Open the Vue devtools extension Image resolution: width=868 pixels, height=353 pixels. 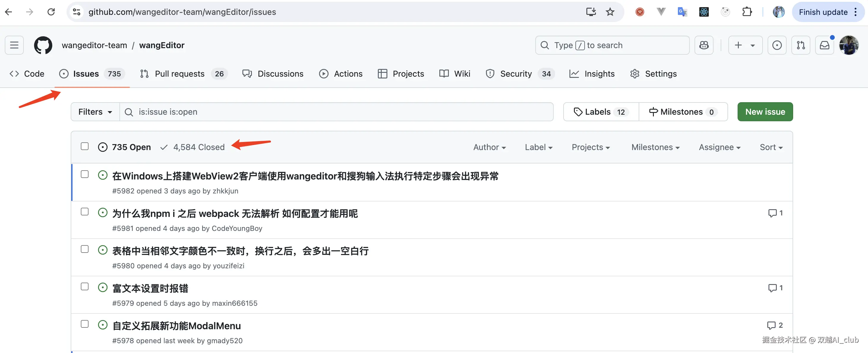(661, 12)
